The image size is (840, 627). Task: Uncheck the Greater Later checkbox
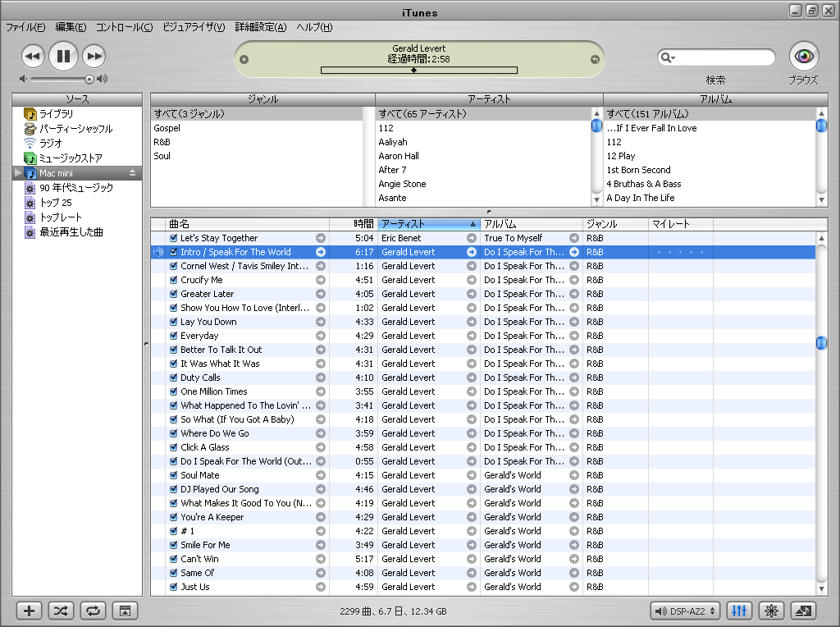(174, 294)
